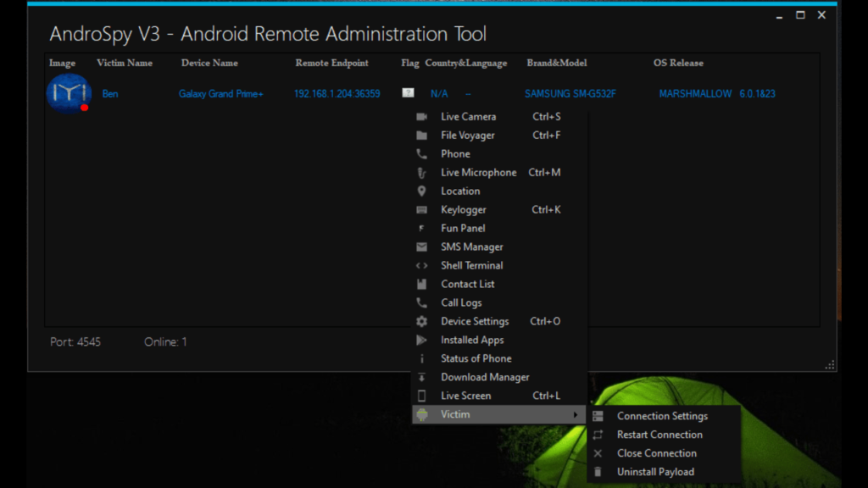Viewport: 868px width, 488px height.
Task: Click 'Galaxy Grand Prime+' device name
Action: tap(221, 93)
